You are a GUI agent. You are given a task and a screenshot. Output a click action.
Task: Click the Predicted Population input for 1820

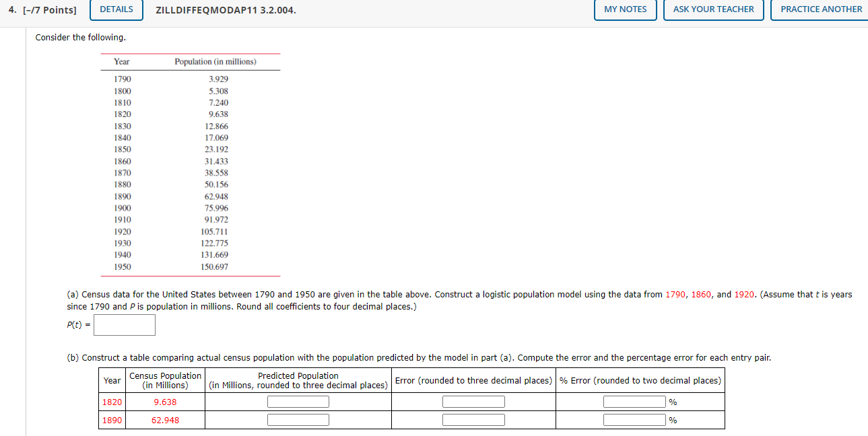(298, 401)
